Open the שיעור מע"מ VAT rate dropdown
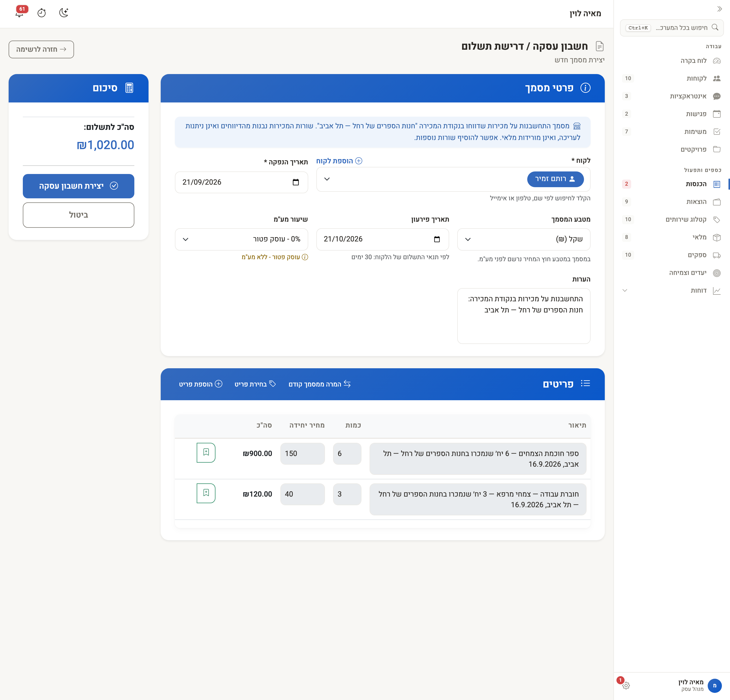Viewport: 730px width, 700px height. pyautogui.click(x=241, y=239)
